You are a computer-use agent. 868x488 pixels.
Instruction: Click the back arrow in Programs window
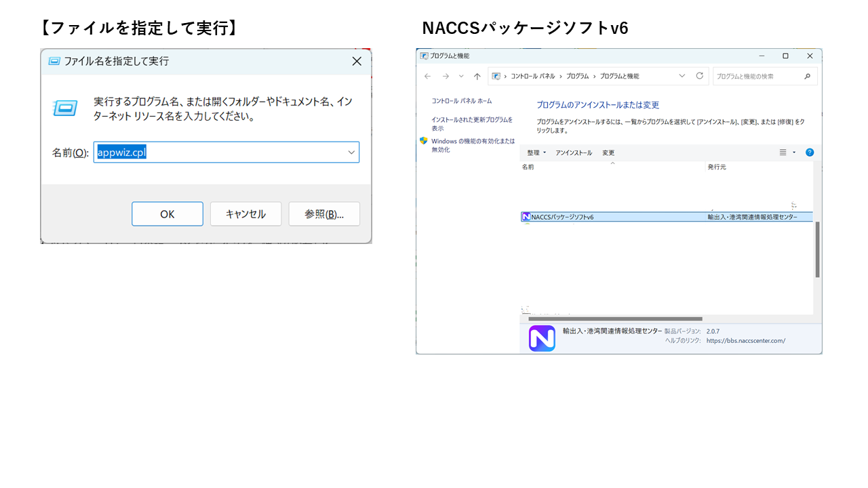pyautogui.click(x=427, y=77)
